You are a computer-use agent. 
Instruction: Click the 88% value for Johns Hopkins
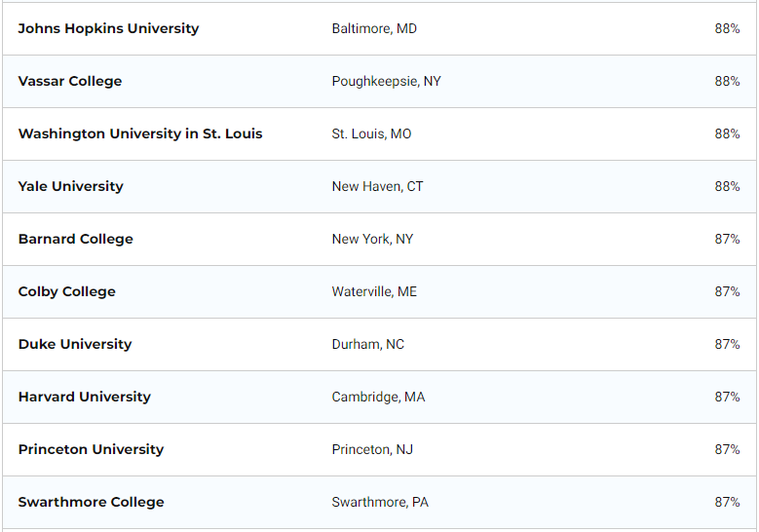click(x=727, y=28)
